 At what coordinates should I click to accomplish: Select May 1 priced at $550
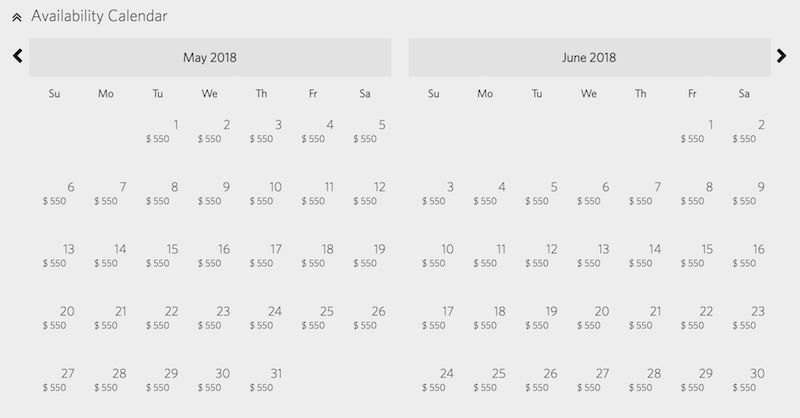tap(158, 131)
